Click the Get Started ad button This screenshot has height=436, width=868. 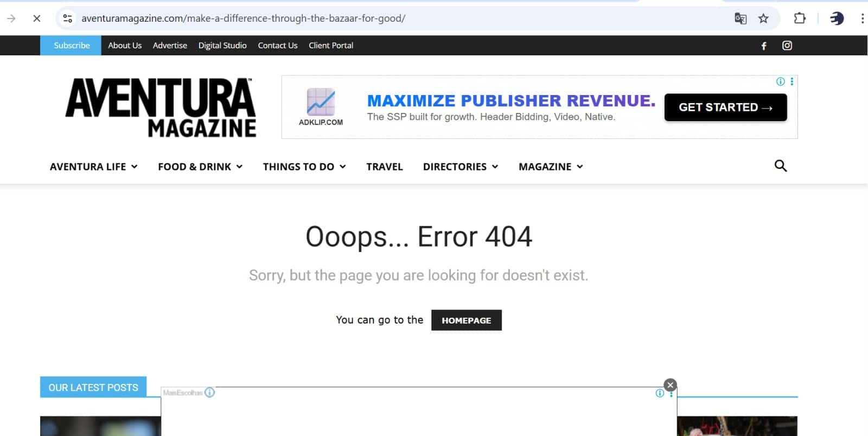[x=725, y=108]
